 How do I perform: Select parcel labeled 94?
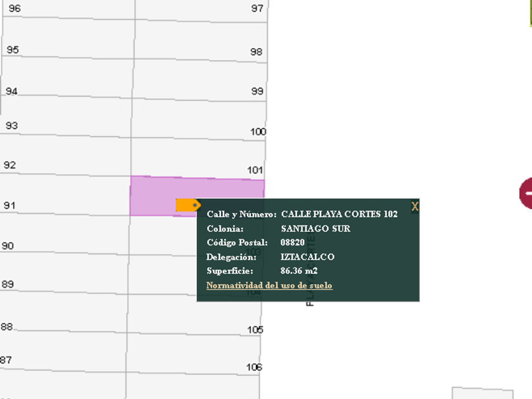66,77
